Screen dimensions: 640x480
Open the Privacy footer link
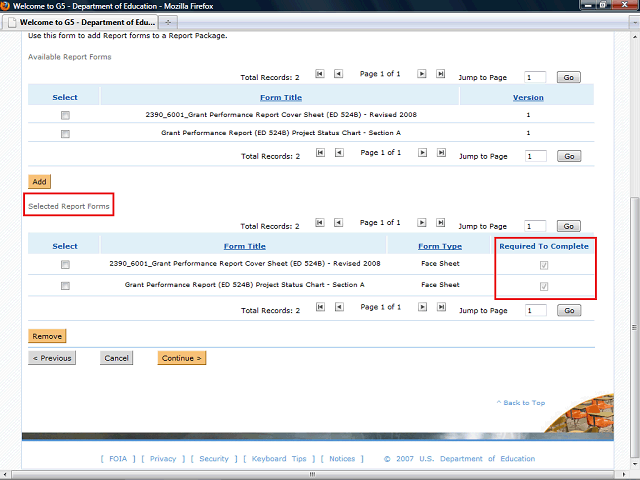(163, 459)
